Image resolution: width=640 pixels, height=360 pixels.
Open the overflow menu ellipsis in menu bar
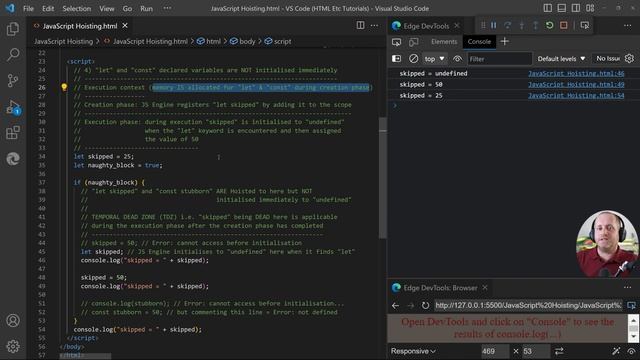pyautogui.click(x=167, y=8)
